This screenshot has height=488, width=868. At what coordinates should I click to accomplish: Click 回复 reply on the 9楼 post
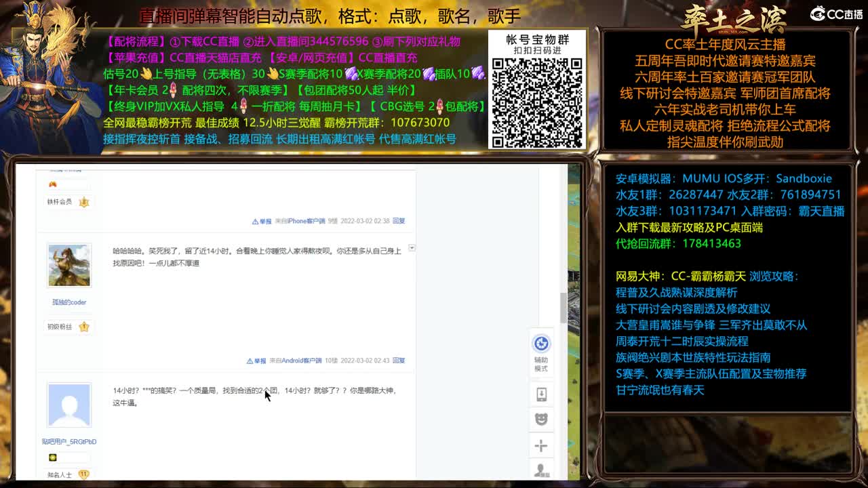[399, 221]
